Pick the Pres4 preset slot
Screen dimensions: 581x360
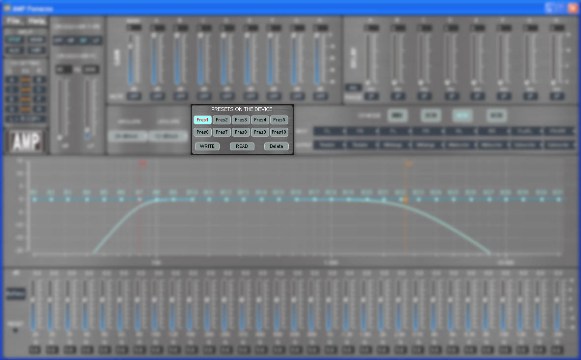pos(260,120)
